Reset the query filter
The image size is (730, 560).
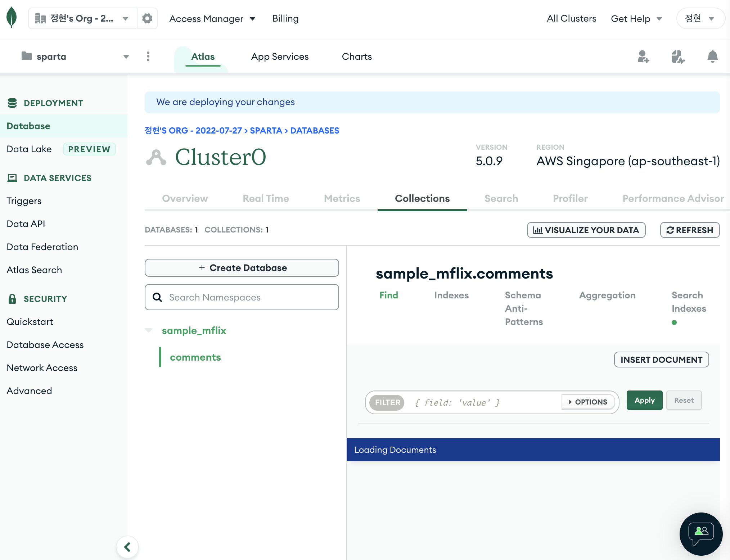tap(684, 400)
